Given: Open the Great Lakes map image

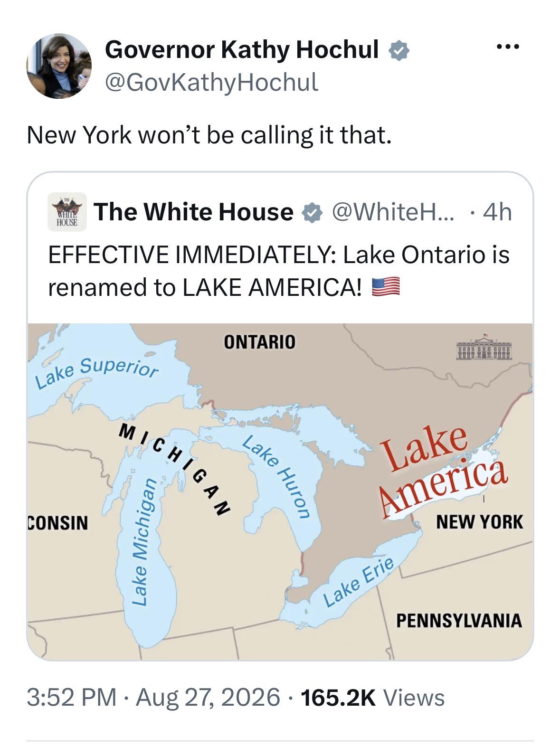Looking at the screenshot, I should pos(280,492).
